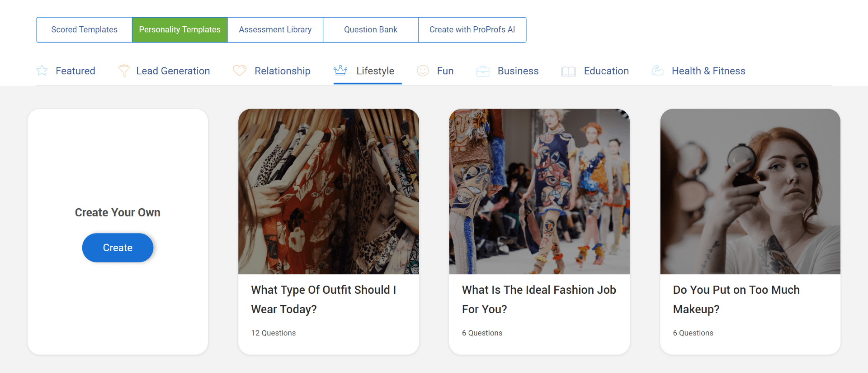Select the makeup quiz thumbnail image
868x373 pixels.
pos(750,191)
